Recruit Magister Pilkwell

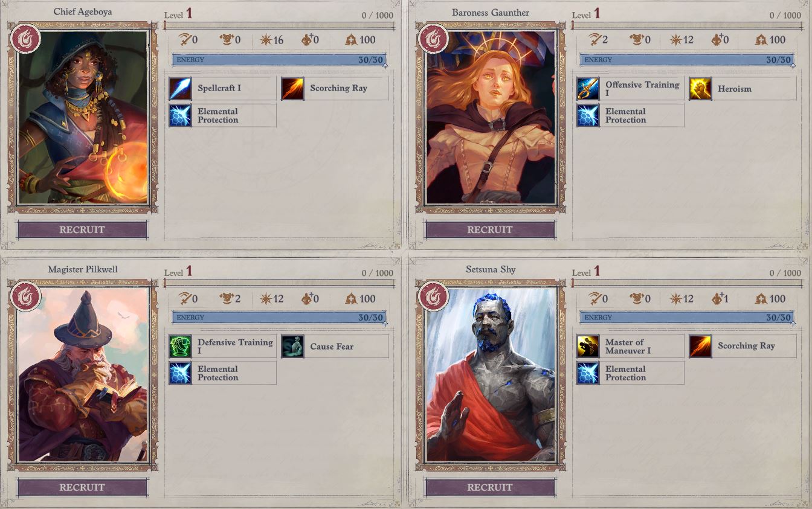(82, 488)
